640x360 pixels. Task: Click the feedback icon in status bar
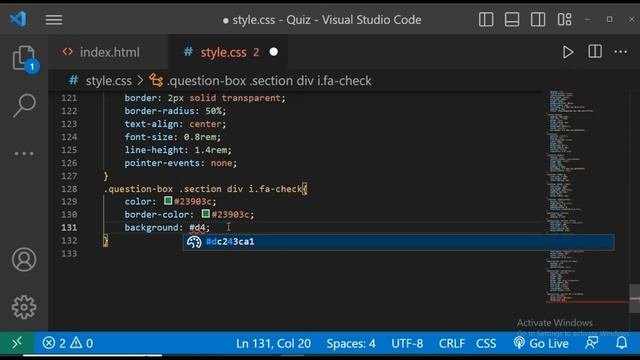(591, 343)
